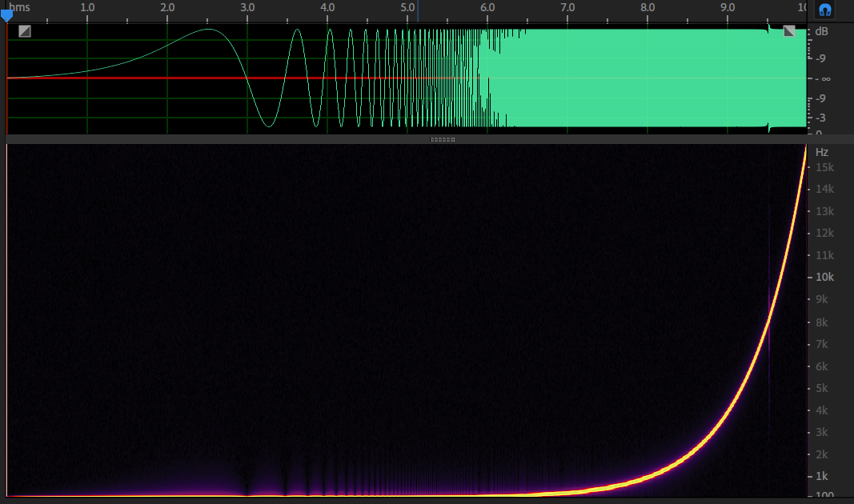Click the Hz frequency scale label
Screen dimensions: 854x504
tap(821, 152)
